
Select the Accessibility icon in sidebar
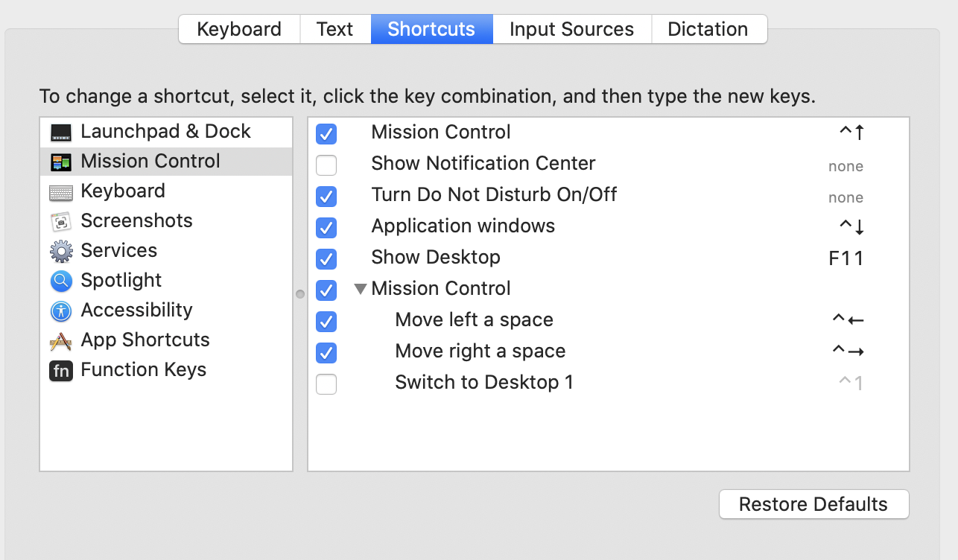pos(61,311)
